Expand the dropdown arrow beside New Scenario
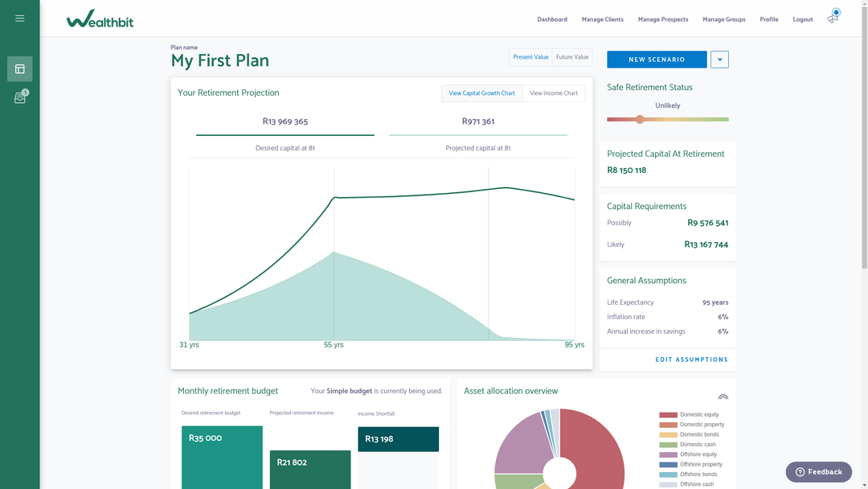Screen dimensions: 868x489 [x=719, y=60]
